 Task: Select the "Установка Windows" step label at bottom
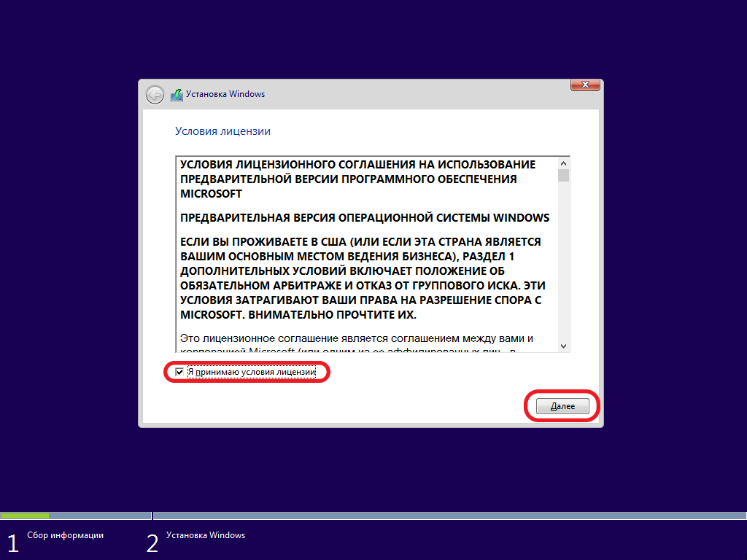click(x=206, y=535)
